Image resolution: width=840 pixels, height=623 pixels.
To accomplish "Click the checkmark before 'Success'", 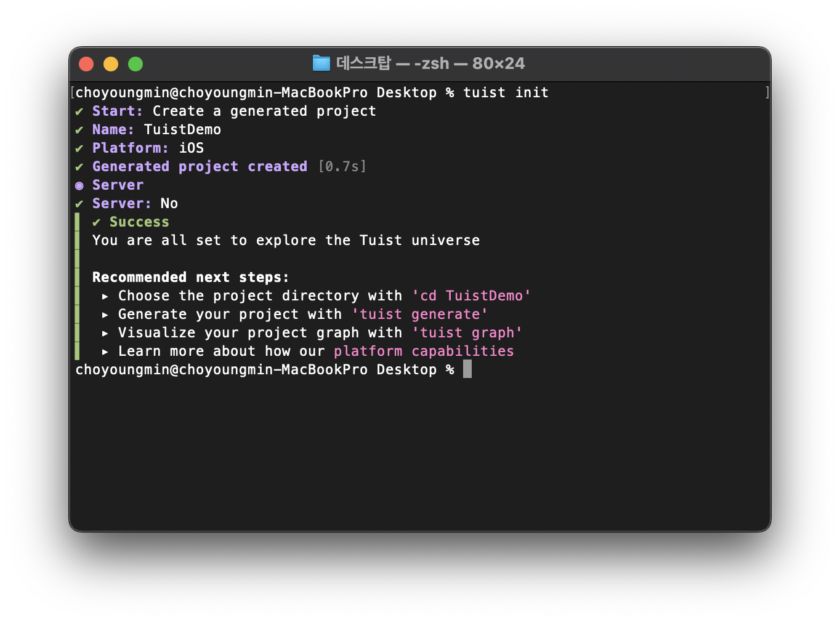I will (x=97, y=222).
